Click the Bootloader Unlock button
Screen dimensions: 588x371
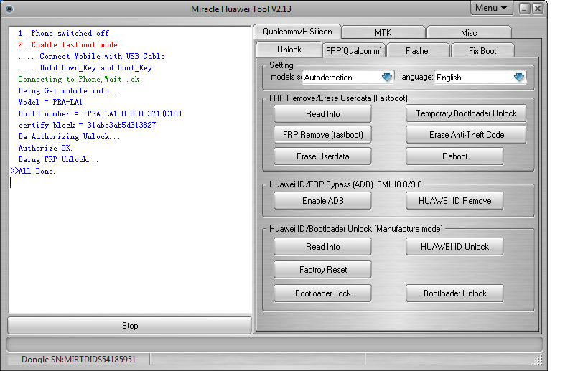454,293
